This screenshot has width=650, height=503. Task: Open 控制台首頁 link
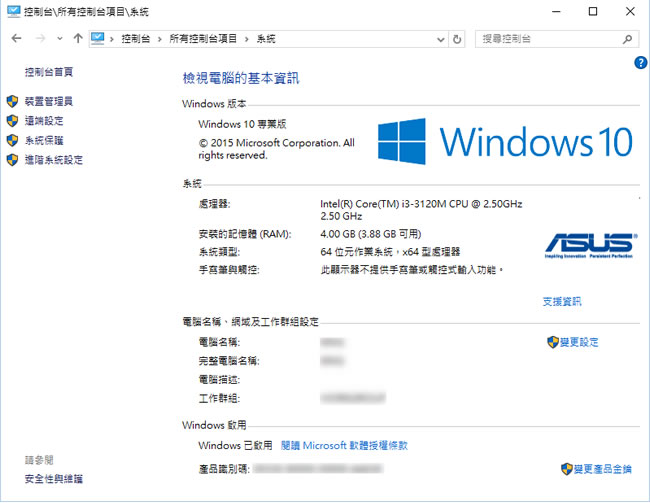pos(49,72)
